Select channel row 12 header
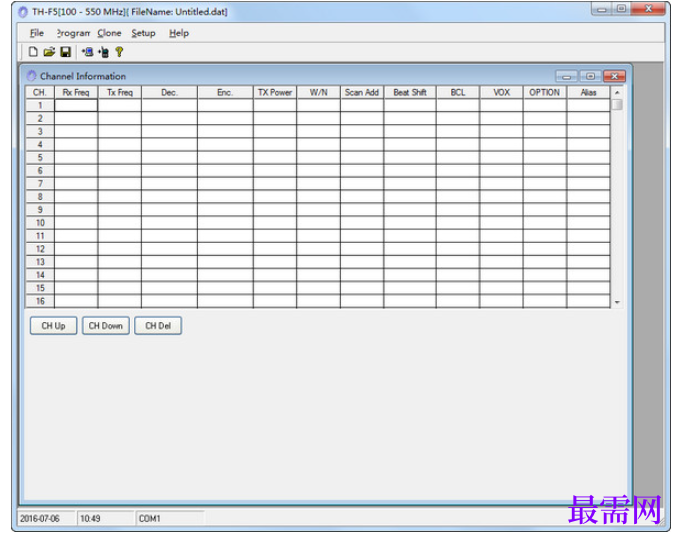This screenshot has width=680, height=541. click(x=40, y=249)
